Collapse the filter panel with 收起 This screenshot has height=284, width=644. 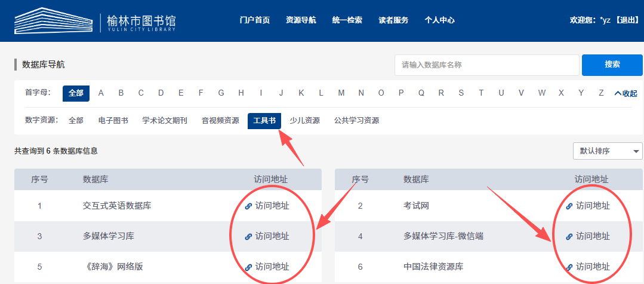625,93
